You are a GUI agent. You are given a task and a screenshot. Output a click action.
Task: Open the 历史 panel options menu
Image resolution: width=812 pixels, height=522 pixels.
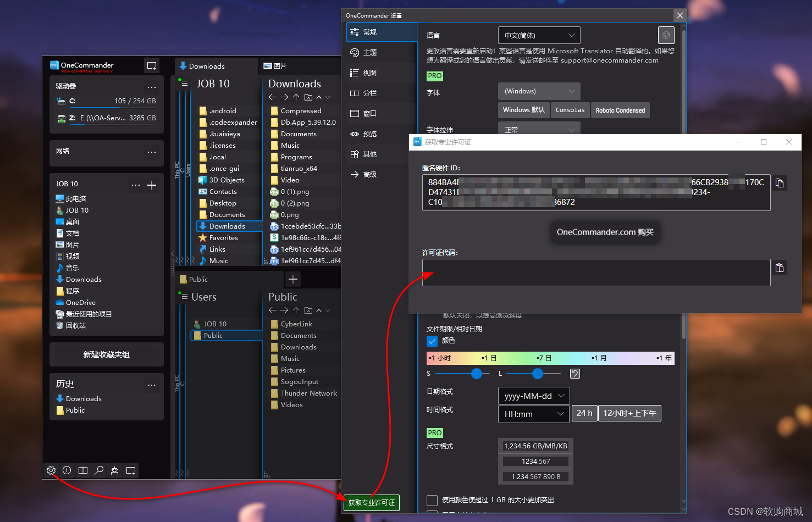(x=152, y=385)
